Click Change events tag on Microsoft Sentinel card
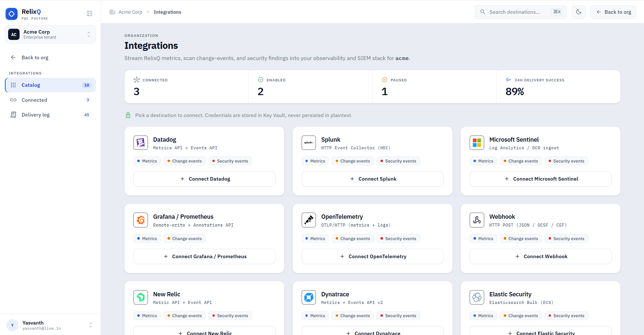 click(x=520, y=161)
